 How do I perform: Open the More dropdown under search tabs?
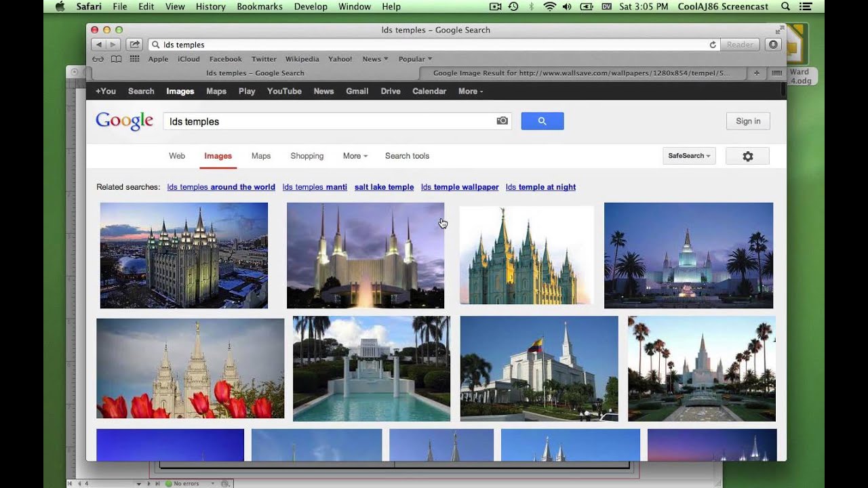[x=355, y=156]
